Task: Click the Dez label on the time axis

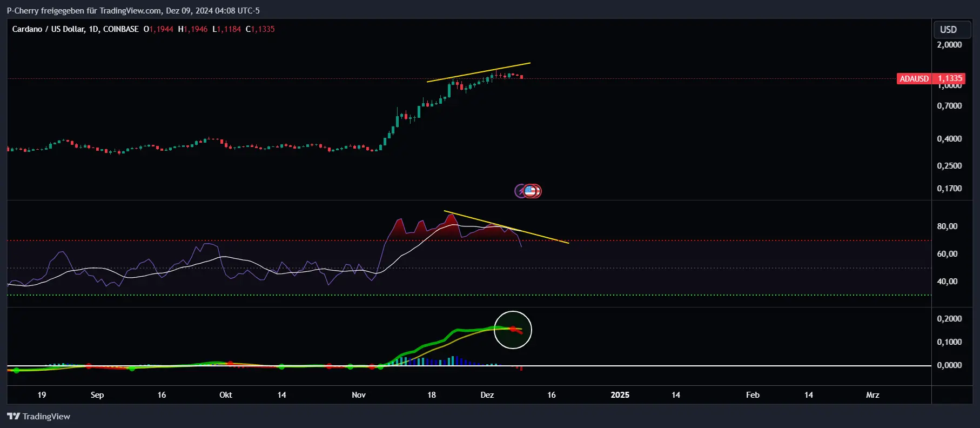Action: coord(487,395)
